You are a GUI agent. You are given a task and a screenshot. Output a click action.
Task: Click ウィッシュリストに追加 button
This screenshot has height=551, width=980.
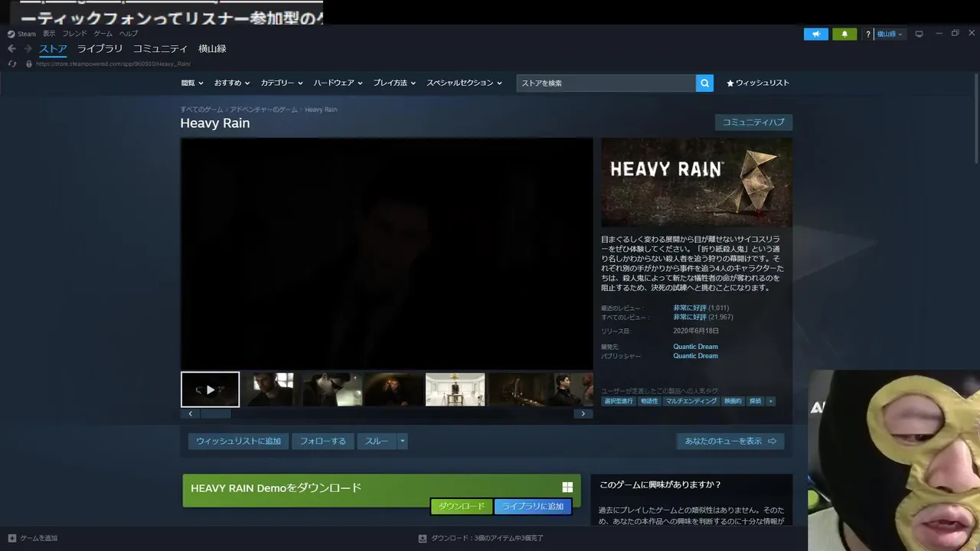[238, 441]
